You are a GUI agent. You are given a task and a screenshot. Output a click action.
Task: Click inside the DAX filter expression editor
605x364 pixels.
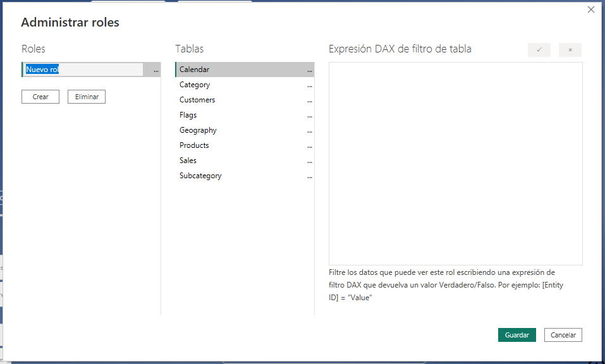click(x=455, y=163)
